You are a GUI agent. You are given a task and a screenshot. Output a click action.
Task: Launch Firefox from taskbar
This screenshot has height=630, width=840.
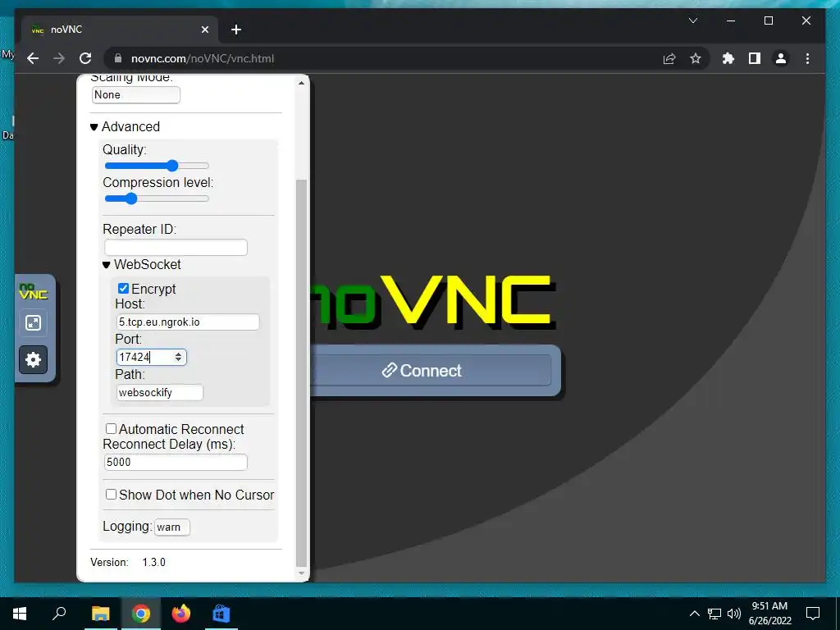tap(181, 614)
